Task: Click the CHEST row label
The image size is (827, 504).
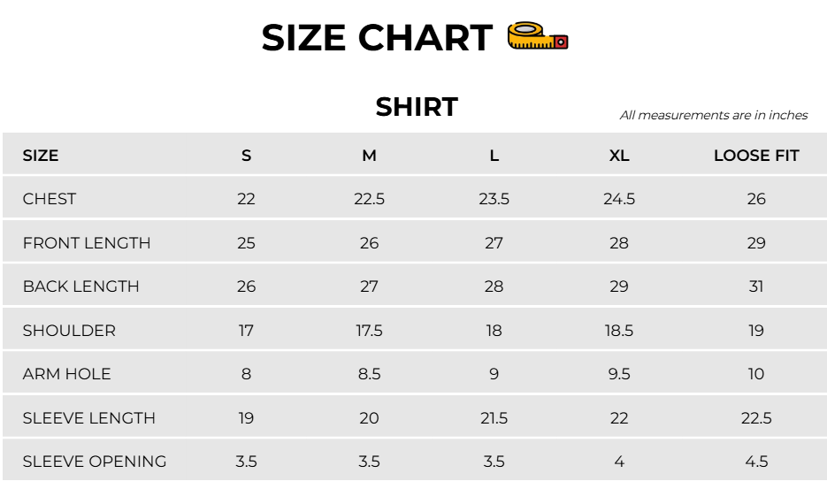Action: (x=50, y=199)
